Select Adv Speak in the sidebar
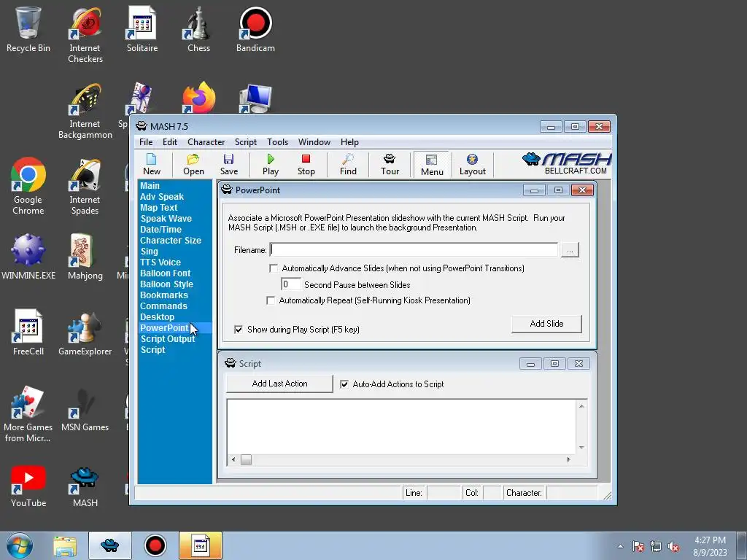Screen dimensions: 747x560 click(162, 197)
